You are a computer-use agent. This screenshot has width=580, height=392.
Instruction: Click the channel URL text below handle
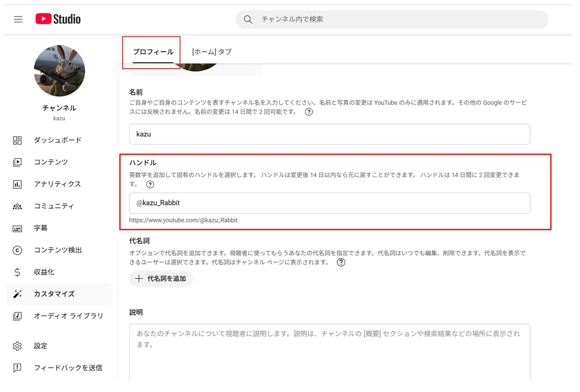[183, 220]
